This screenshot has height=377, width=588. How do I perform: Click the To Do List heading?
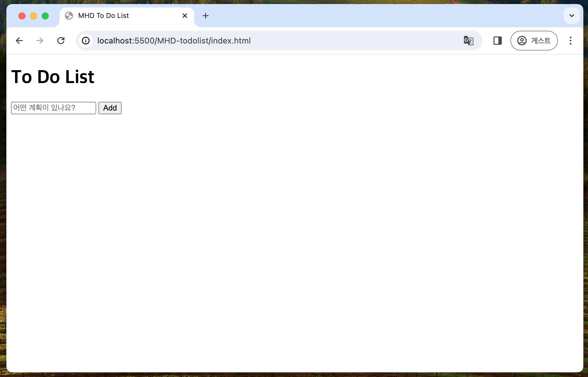tap(53, 77)
